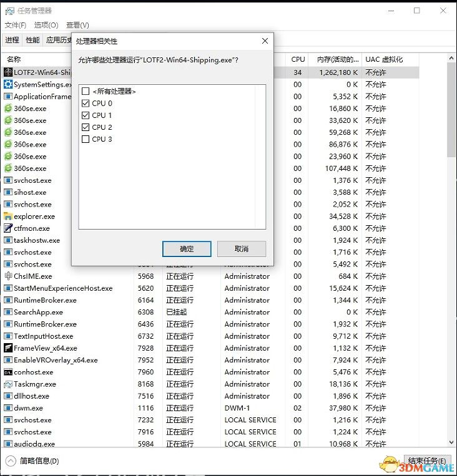Open the 查看(V) menu
Image resolution: width=457 pixels, height=476 pixels.
[77, 25]
